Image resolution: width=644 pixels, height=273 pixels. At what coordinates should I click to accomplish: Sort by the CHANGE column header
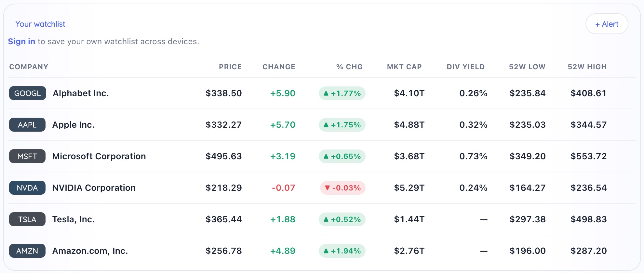279,67
